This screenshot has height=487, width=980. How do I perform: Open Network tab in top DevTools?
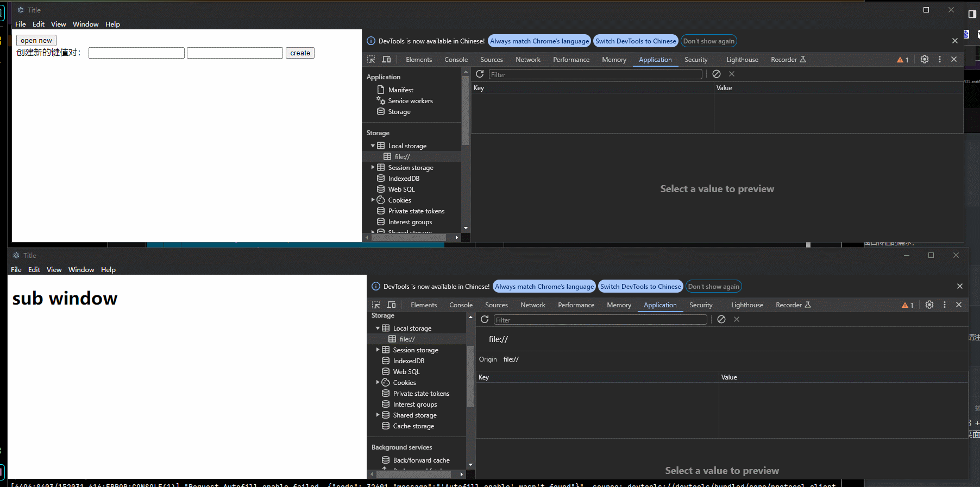pyautogui.click(x=528, y=60)
